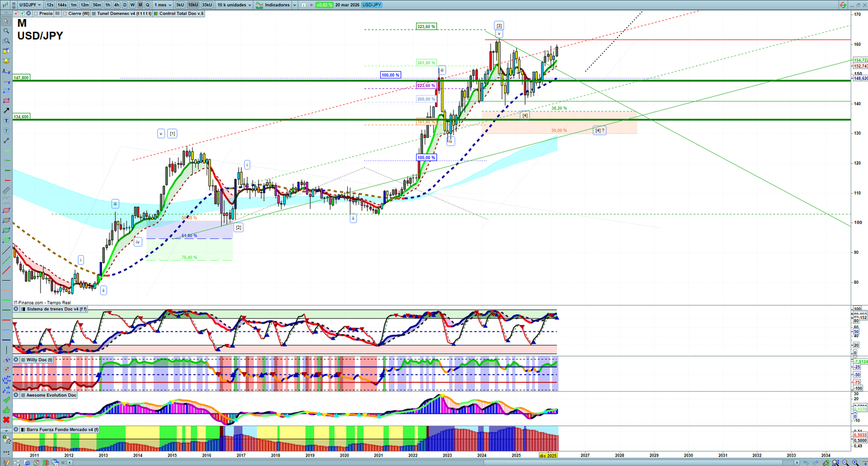This screenshot has height=466, width=868.
Task: Select the 12m timeframe button
Action: coord(85,5)
